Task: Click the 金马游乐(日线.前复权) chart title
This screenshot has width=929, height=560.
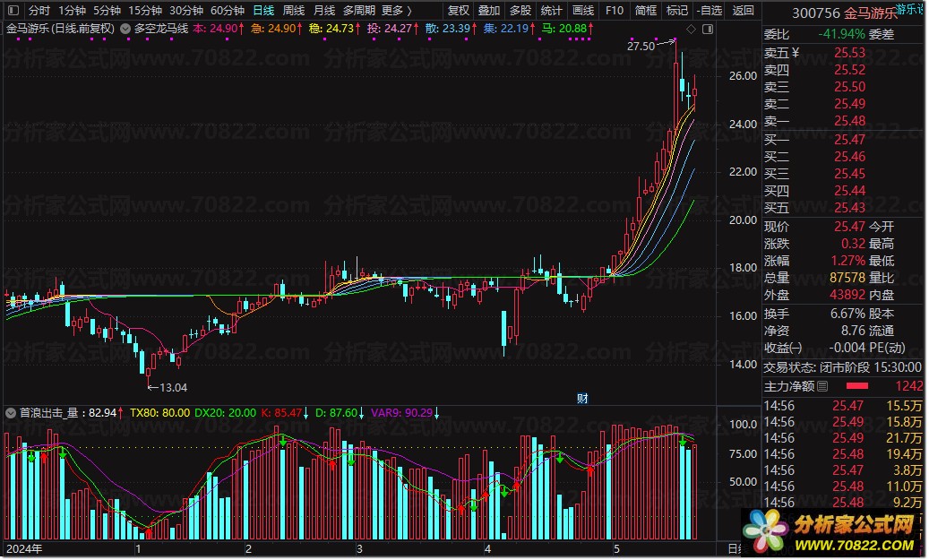Action: pyautogui.click(x=60, y=29)
